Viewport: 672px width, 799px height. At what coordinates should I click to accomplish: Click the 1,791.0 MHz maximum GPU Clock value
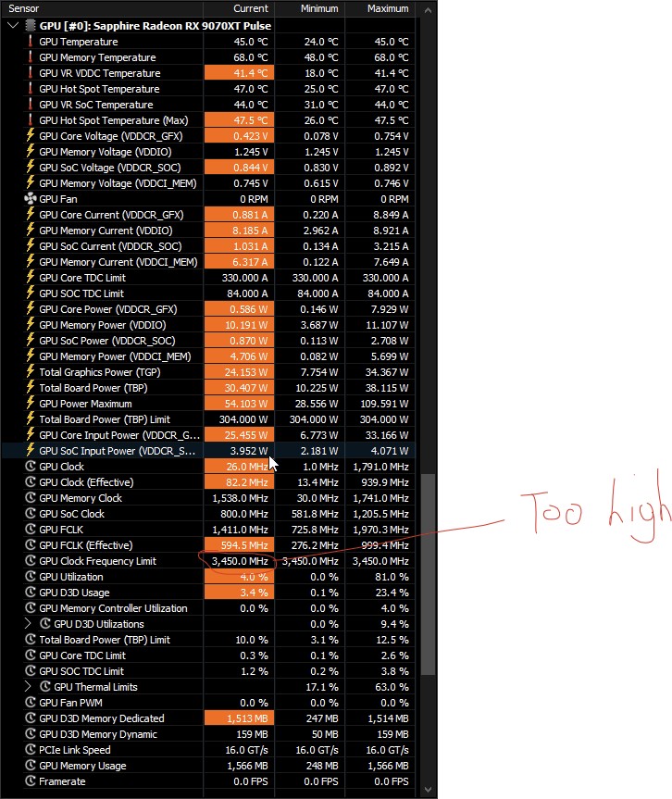381,467
